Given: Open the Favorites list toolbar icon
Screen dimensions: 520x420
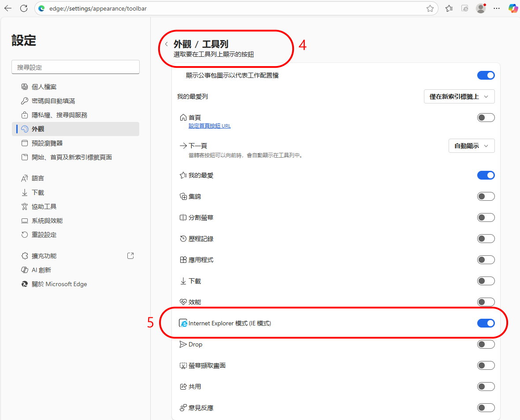Looking at the screenshot, I should click(449, 8).
